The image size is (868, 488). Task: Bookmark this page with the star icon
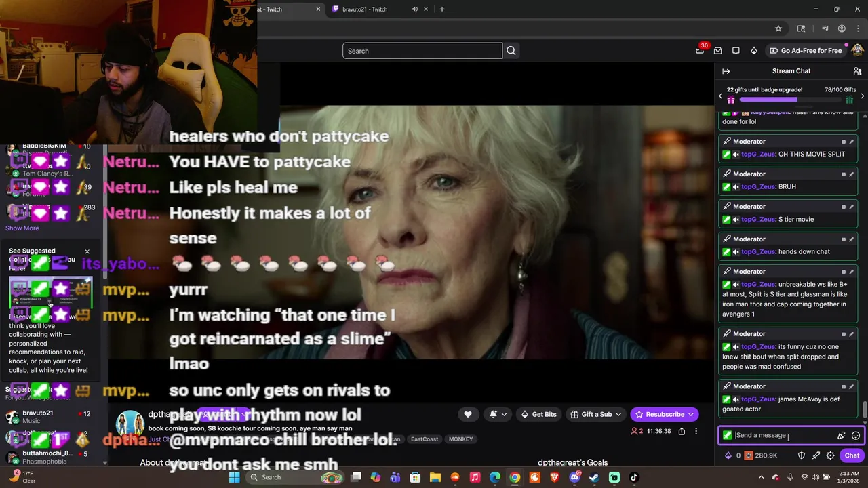[778, 28]
